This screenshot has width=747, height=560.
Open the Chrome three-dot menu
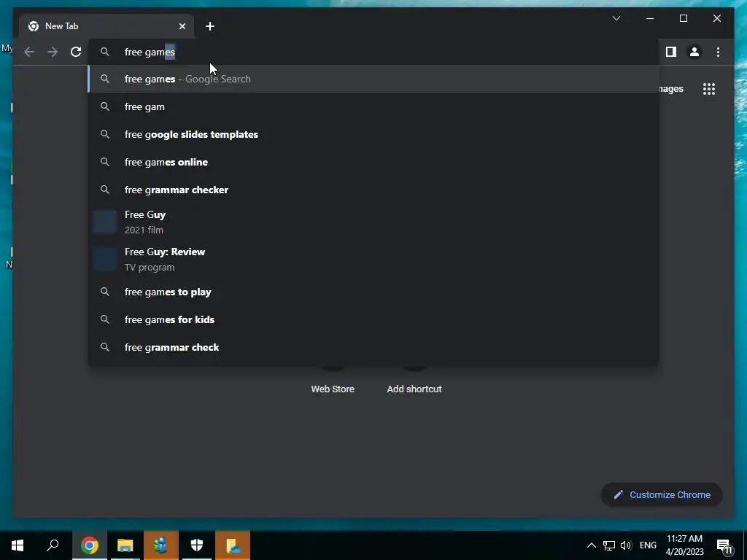click(718, 52)
